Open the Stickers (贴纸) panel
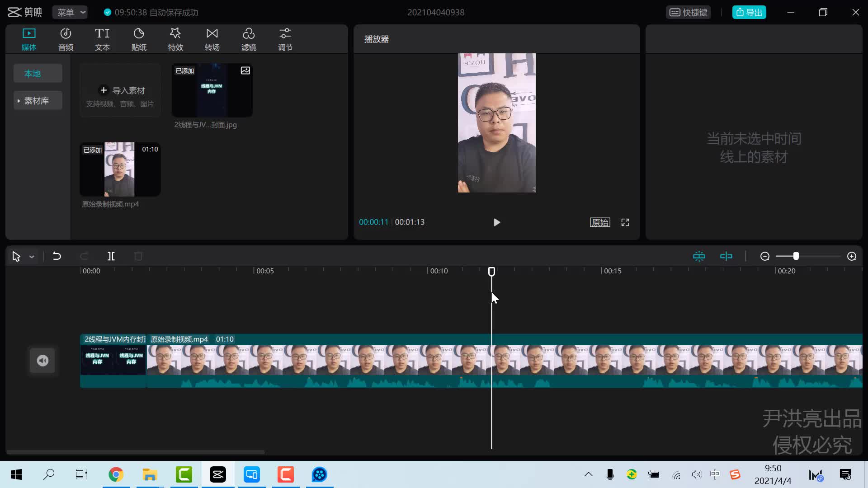Image resolution: width=868 pixels, height=488 pixels. [139, 39]
